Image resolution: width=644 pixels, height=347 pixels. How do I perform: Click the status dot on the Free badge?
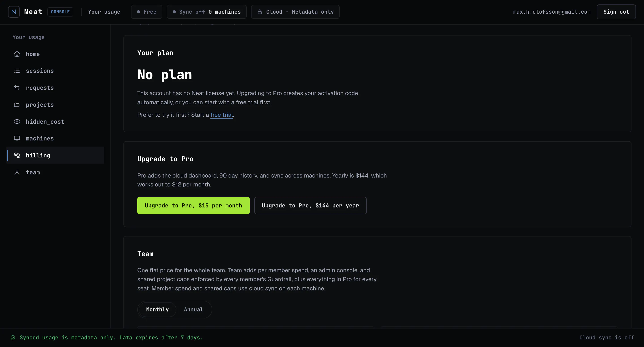coord(138,12)
